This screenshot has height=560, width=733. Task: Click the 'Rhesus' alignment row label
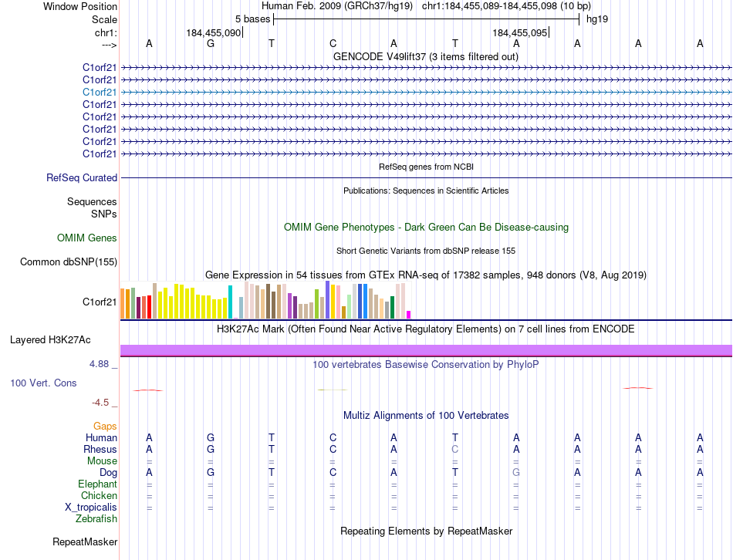100,449
